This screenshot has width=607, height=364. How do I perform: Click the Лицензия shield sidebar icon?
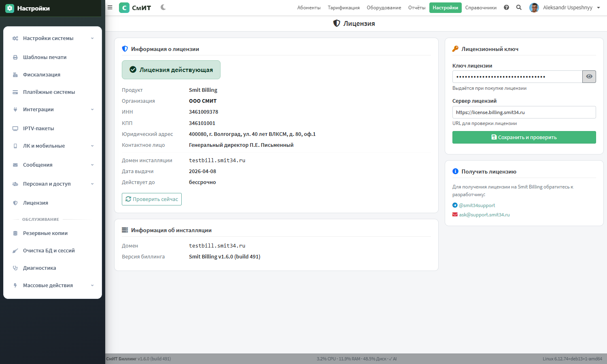[x=15, y=203]
